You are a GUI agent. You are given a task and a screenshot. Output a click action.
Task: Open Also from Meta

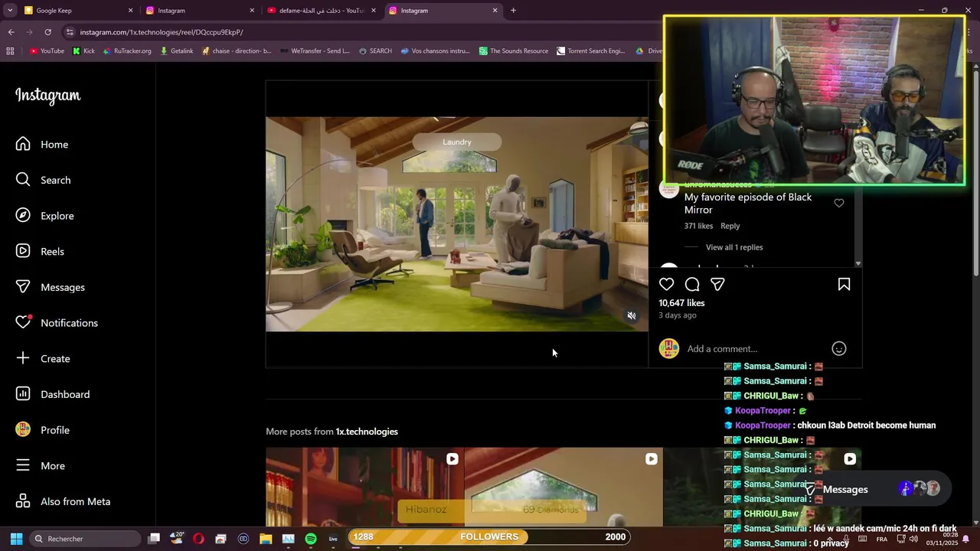64,501
